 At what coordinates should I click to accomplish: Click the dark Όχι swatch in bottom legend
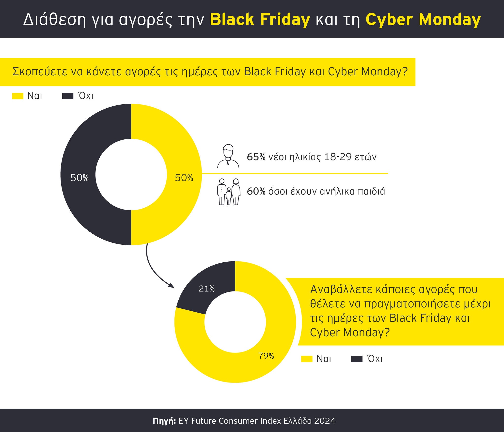click(x=357, y=359)
